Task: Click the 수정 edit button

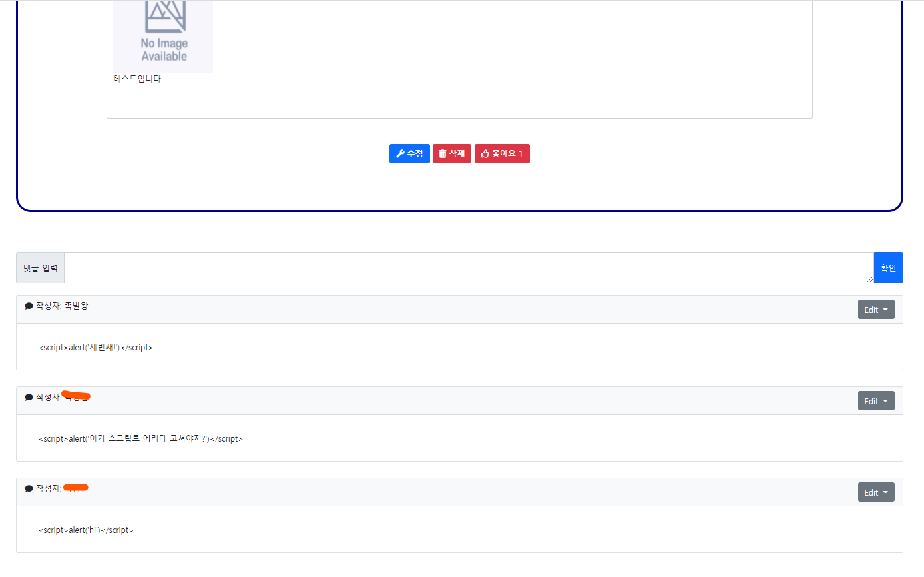Action: point(409,154)
